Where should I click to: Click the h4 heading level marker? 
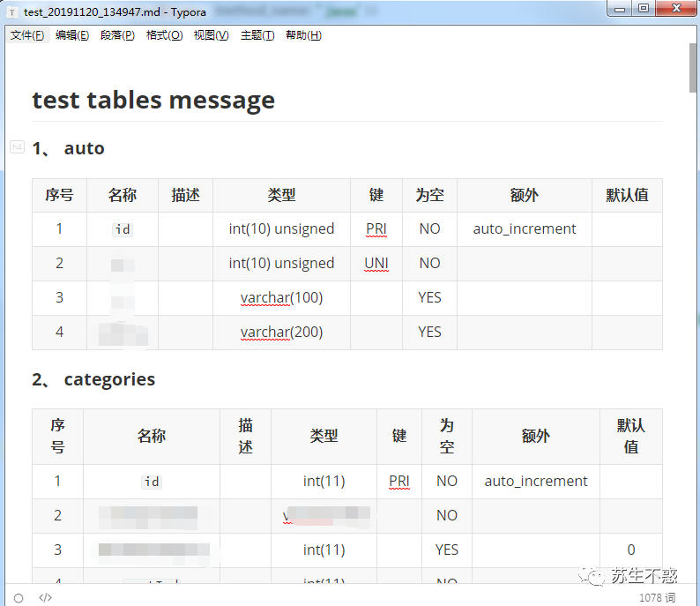17,147
